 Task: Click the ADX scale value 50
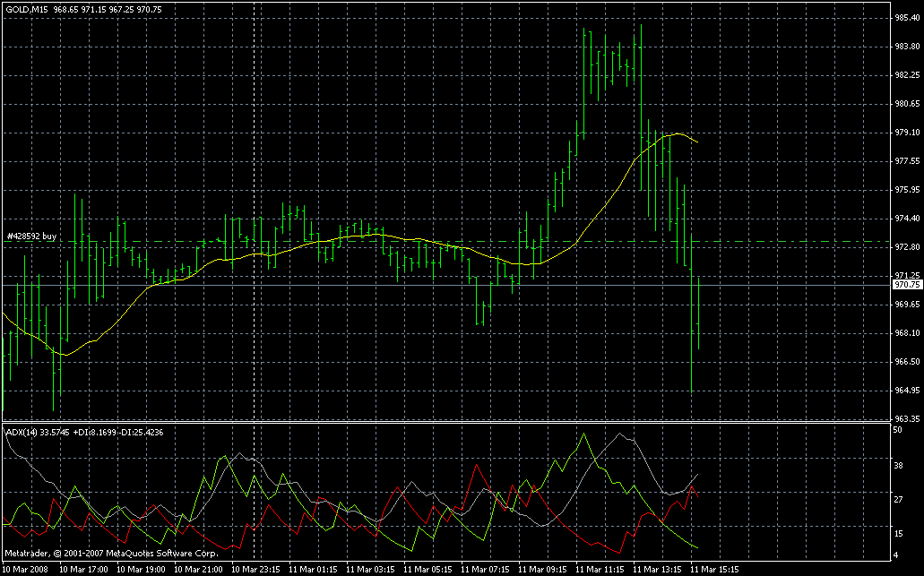898,431
